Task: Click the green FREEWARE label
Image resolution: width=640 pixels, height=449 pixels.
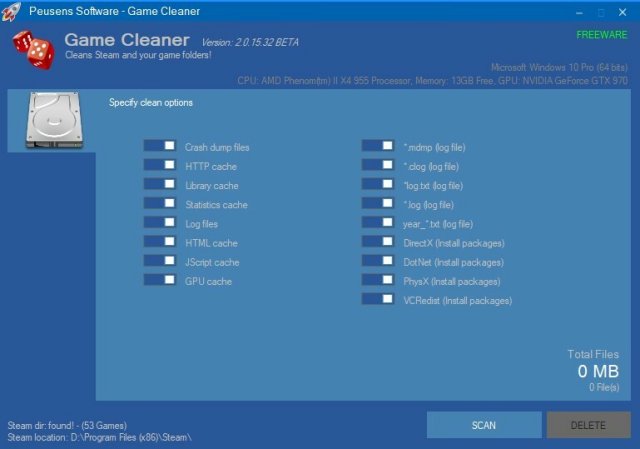Action: tap(602, 35)
